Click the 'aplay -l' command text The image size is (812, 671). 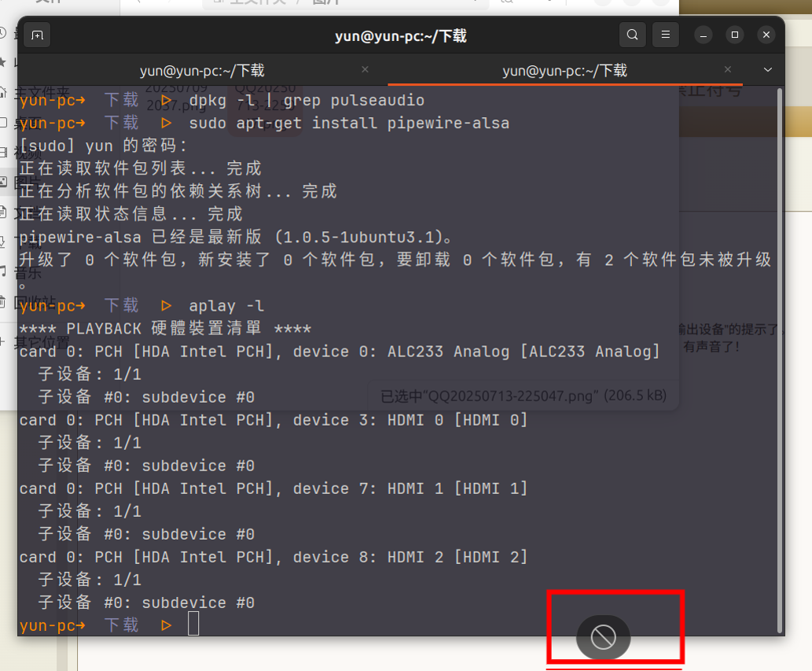226,306
